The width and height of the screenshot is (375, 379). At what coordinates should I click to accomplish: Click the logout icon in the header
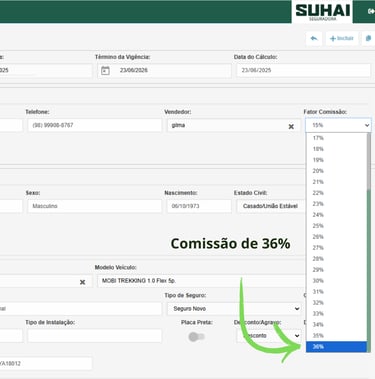(371, 11)
